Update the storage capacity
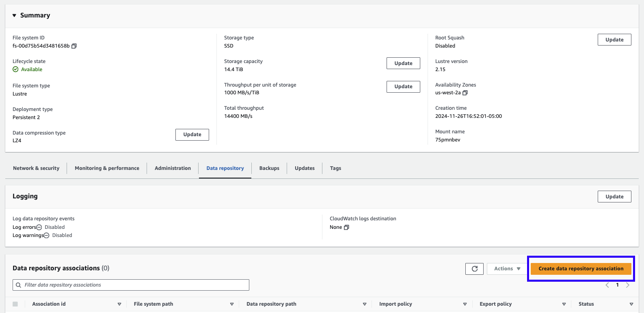The height and width of the screenshot is (313, 644). [403, 63]
